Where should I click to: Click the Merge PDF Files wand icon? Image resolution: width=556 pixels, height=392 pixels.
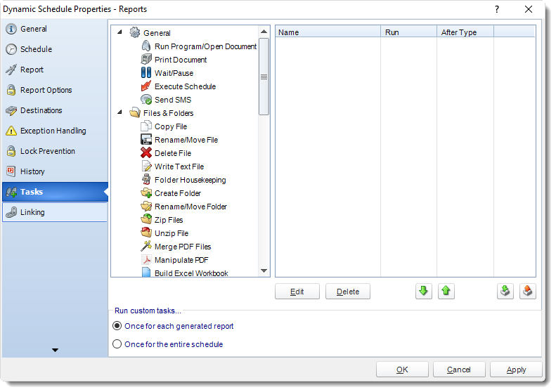pyautogui.click(x=146, y=246)
